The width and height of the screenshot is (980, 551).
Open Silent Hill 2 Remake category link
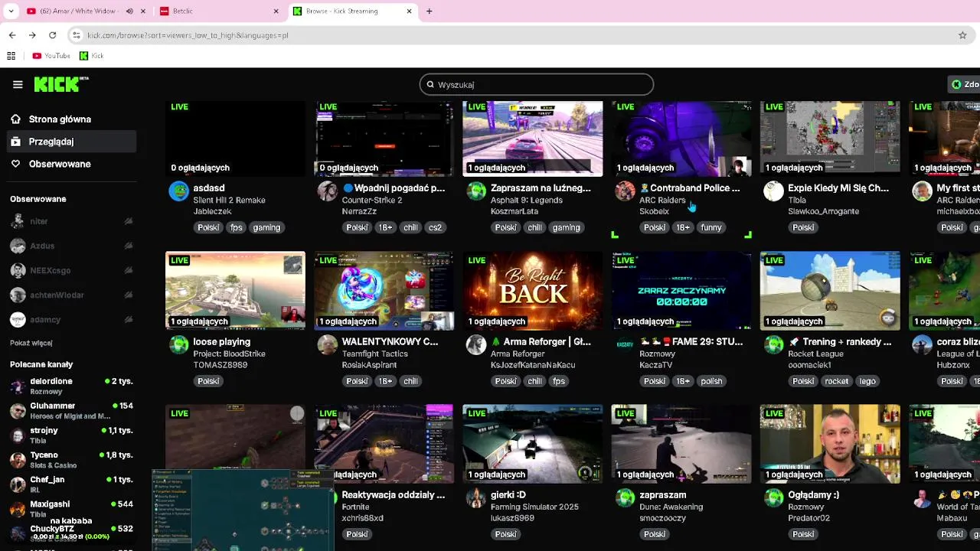(229, 201)
